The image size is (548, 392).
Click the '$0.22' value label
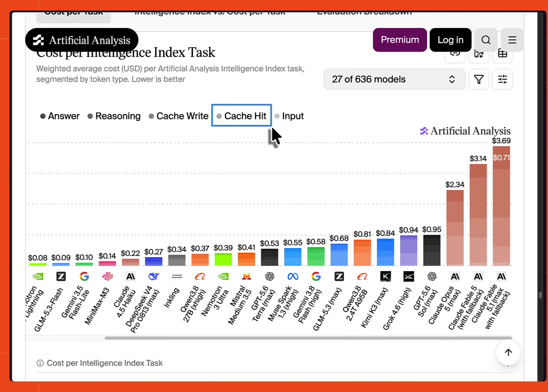pyautogui.click(x=131, y=253)
